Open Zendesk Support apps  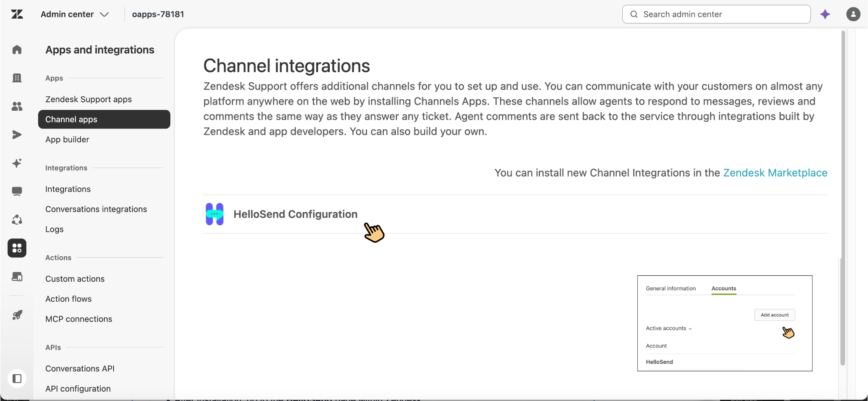pyautogui.click(x=89, y=99)
